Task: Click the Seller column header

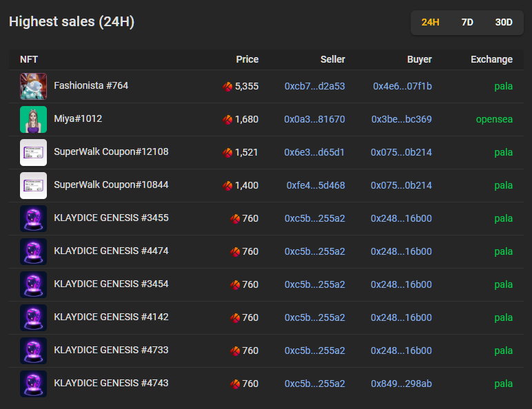Action: pyautogui.click(x=333, y=59)
